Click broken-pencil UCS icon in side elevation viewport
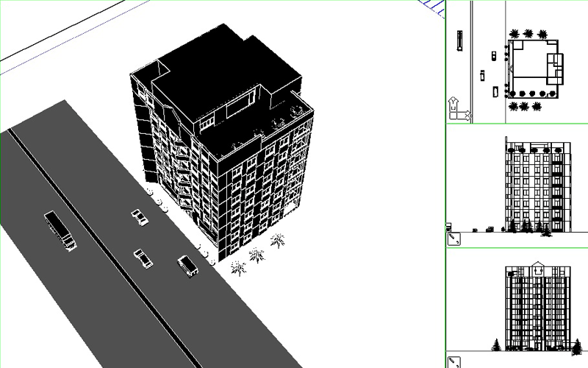 [453, 238]
